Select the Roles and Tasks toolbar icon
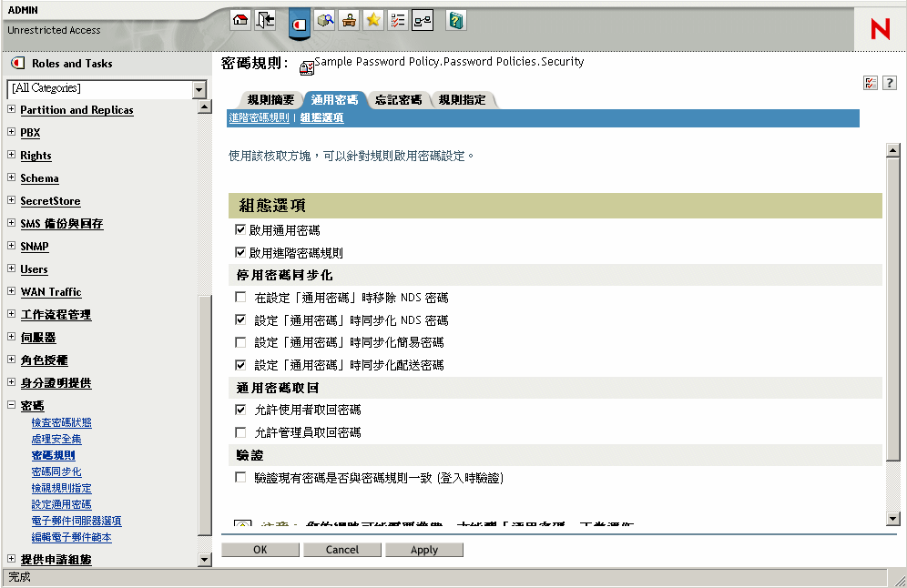Screen dimensions: 907x588 [x=300, y=25]
